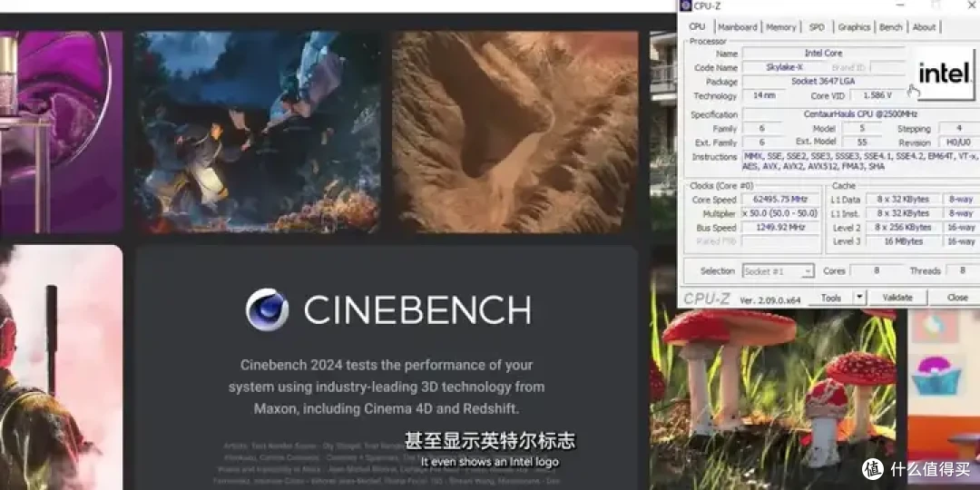This screenshot has height=490, width=980.
Task: Click the Validate button
Action: (x=897, y=299)
